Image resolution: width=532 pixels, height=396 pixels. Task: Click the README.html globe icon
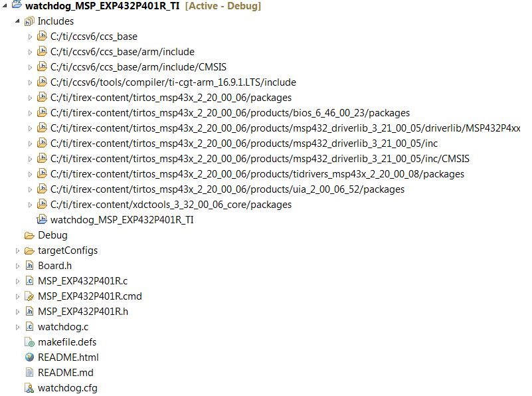(29, 357)
